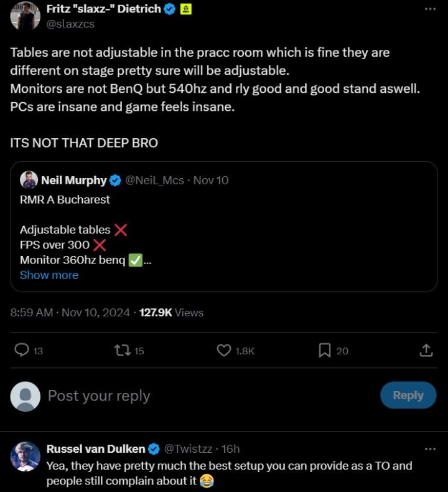Expand quoted tweet with Show more
Screen dimensions: 448x492
[x=49, y=275]
